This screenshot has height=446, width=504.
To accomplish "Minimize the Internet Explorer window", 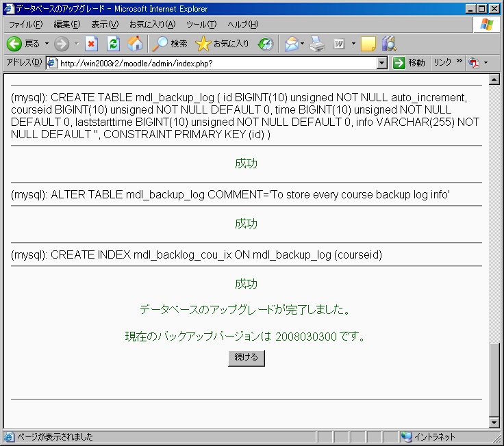I will tap(471, 8).
